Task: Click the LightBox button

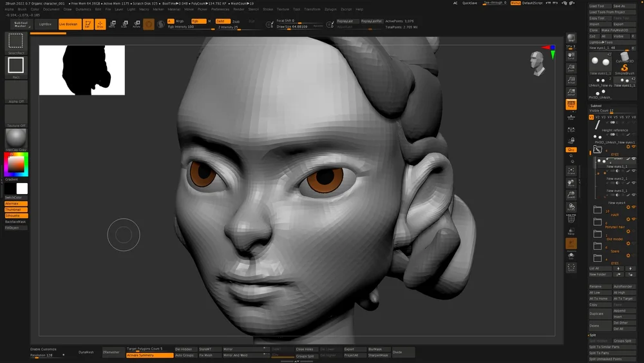Action: (x=45, y=25)
